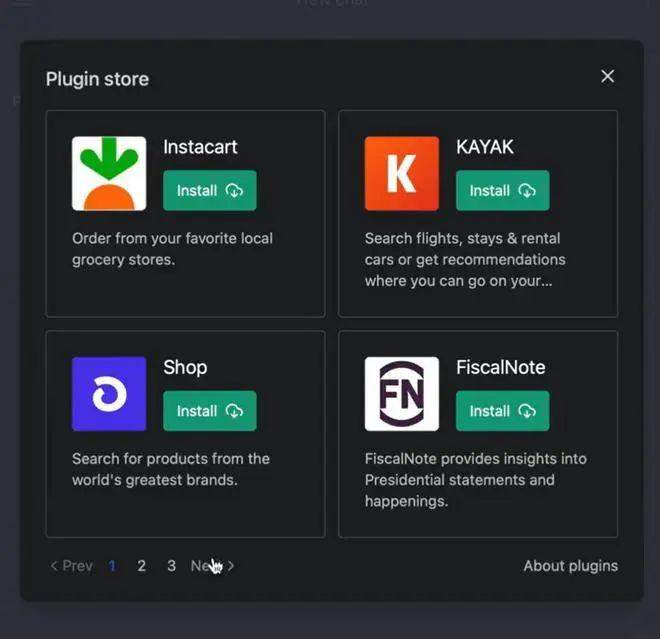Viewport: 660px width, 639px height.
Task: Jump to page 2 of plugins
Action: pos(141,566)
